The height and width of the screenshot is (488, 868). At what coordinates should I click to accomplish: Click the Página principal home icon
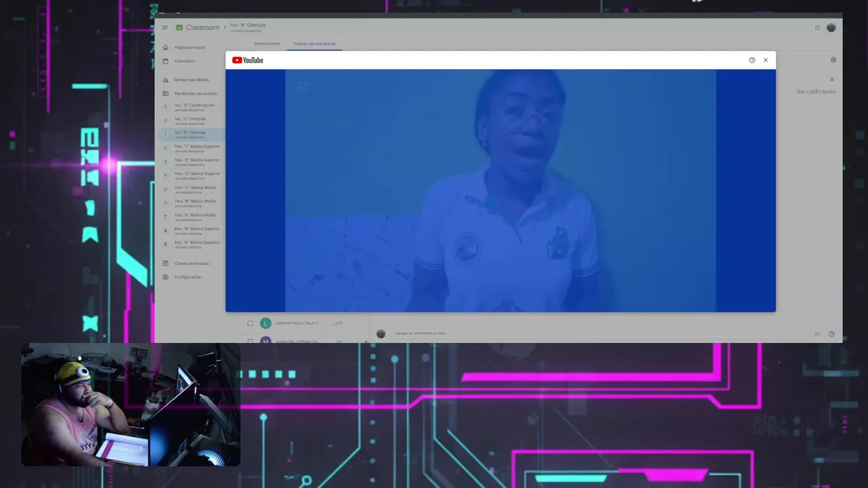165,47
